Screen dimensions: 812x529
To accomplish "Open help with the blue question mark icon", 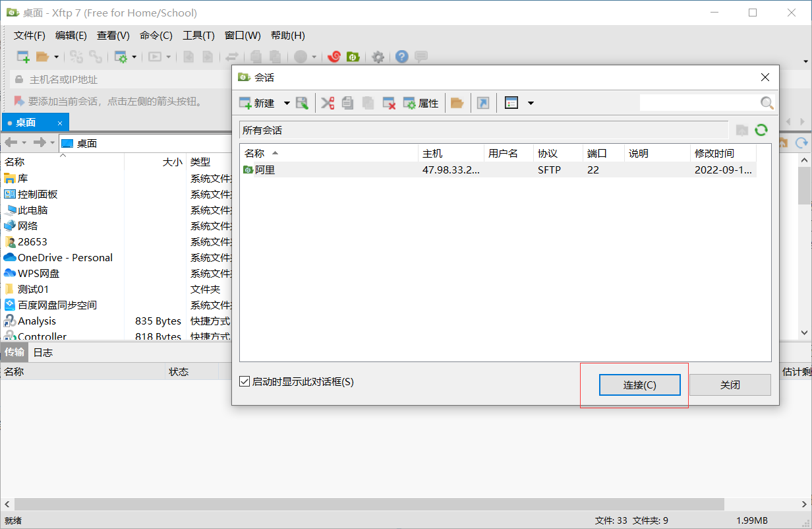I will (x=401, y=57).
